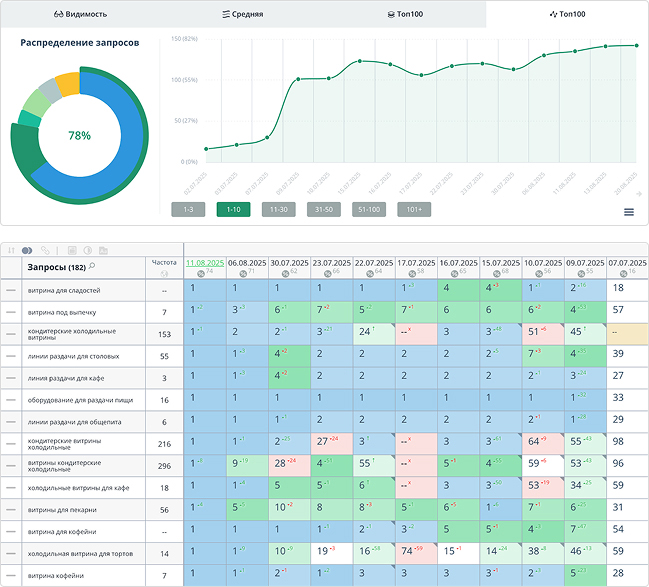Click the link chain icon in table toolbar
Image resolution: width=649 pixels, height=587 pixels.
[x=45, y=249]
